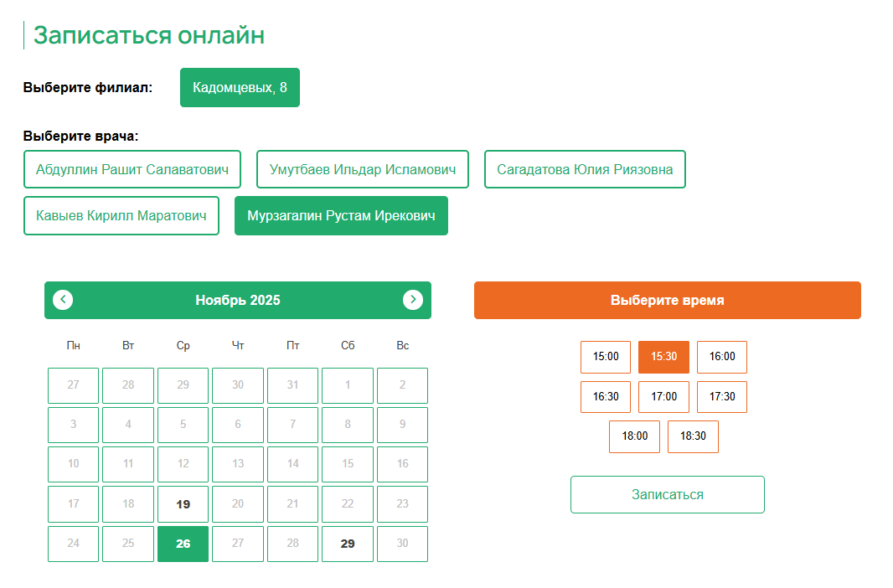Screen dimensions: 893x588
Task: Click the Записаться button
Action: pyautogui.click(x=667, y=494)
